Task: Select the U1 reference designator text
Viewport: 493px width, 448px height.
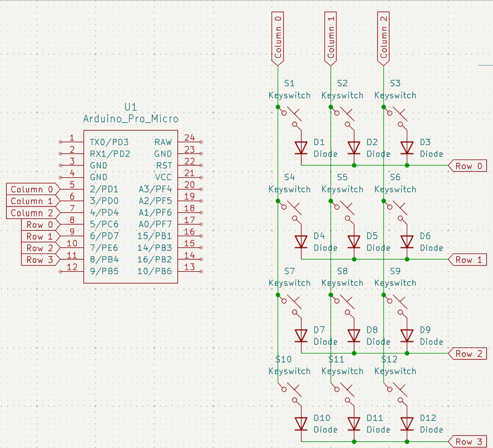Action: click(x=130, y=106)
